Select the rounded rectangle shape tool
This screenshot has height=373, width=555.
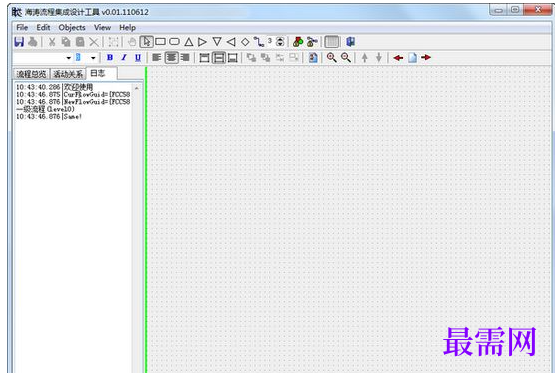click(174, 42)
